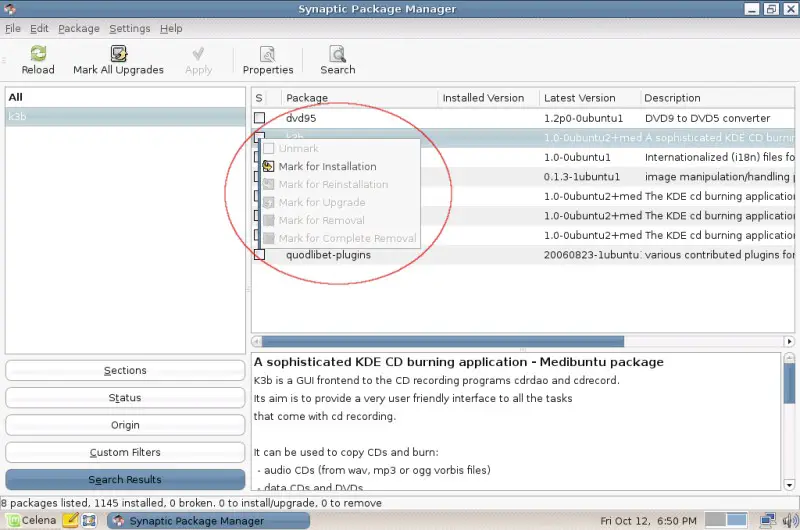Select the k3b search entry in sidebar

(125, 117)
